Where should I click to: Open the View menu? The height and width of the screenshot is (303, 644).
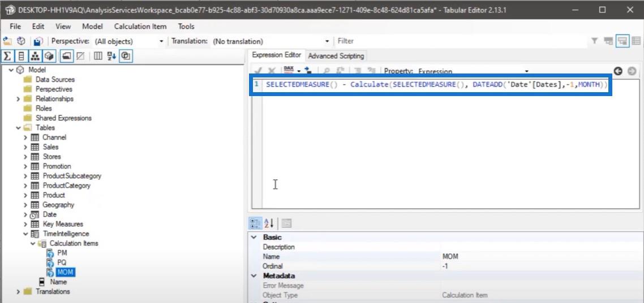63,26
